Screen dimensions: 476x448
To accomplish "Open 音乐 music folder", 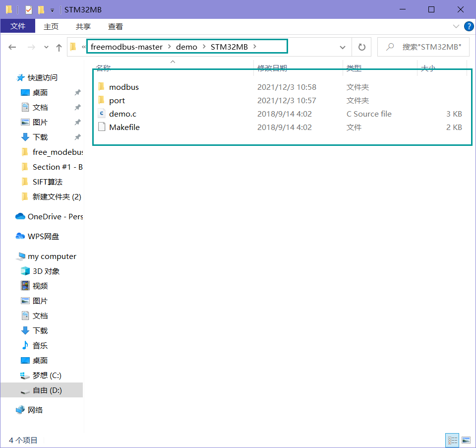I will tap(40, 346).
